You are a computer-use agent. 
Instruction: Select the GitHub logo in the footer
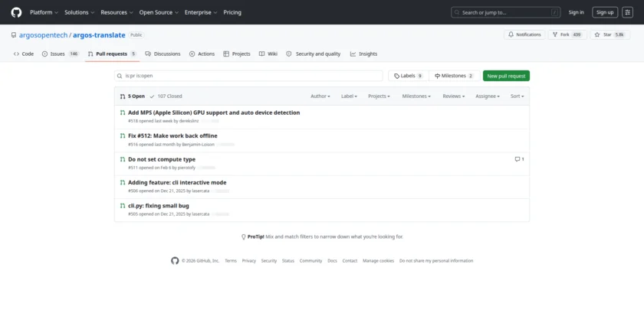pos(175,261)
